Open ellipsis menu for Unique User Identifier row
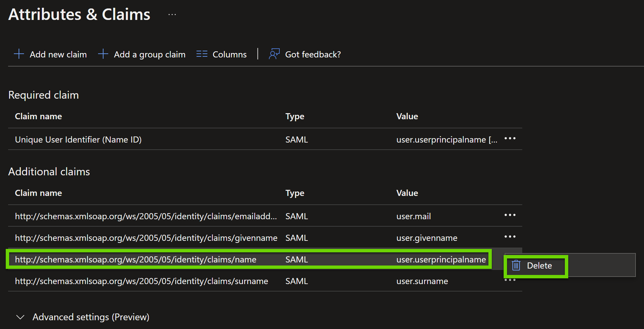The height and width of the screenshot is (329, 644). point(510,139)
